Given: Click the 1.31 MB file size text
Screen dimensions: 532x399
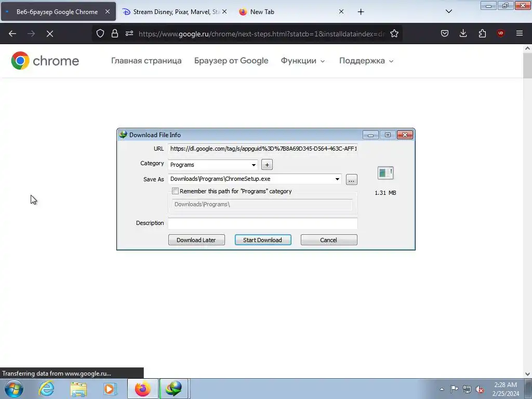Looking at the screenshot, I should click(385, 193).
